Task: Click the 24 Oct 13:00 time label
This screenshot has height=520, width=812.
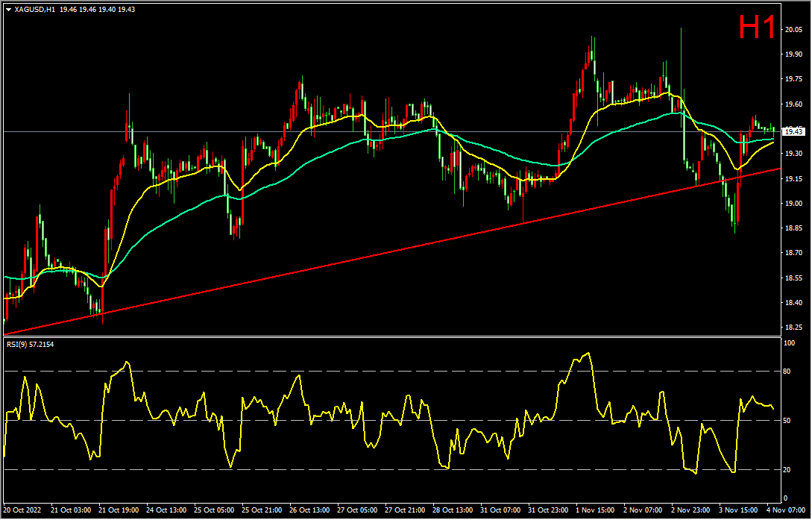Action: coord(167,510)
